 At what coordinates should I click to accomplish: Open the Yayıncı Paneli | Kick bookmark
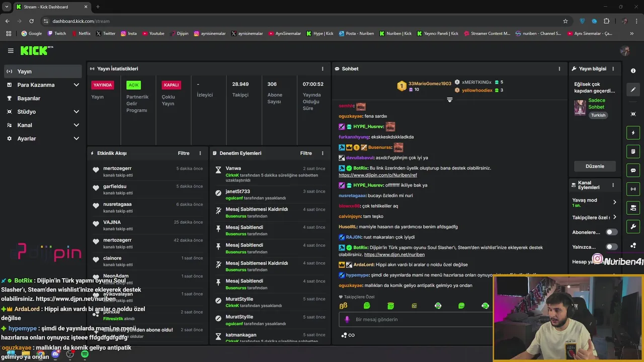[437, 34]
